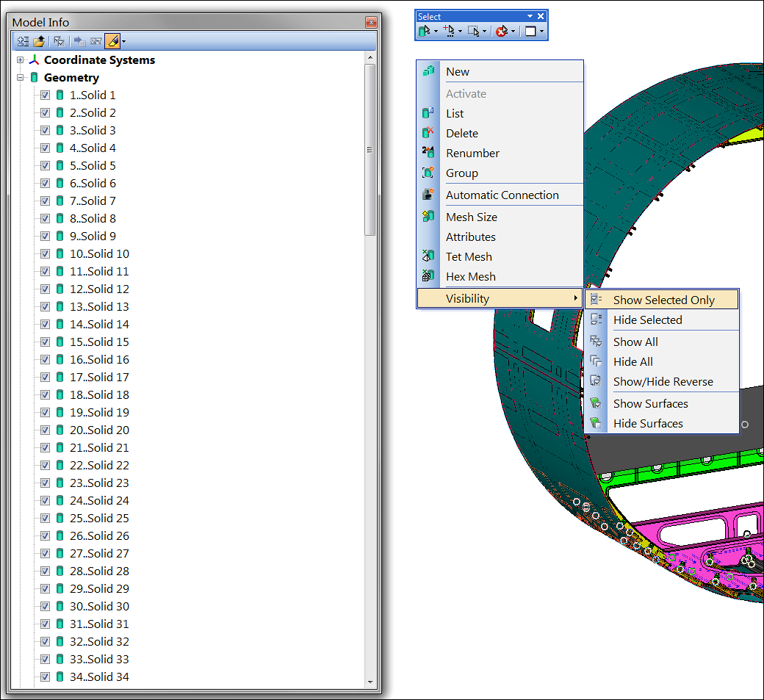Click the rectangle selection tool icon
Viewport: 764px width, 700px height.
[x=475, y=31]
